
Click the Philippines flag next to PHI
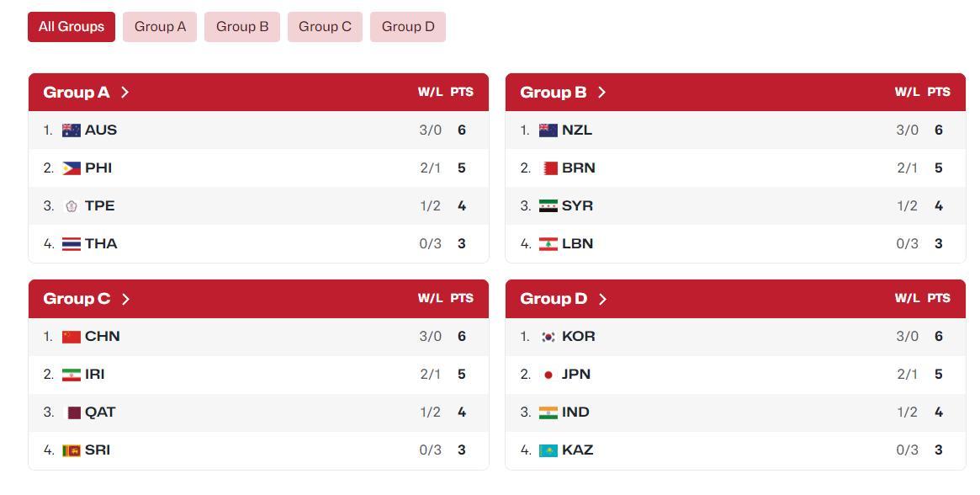coord(72,168)
